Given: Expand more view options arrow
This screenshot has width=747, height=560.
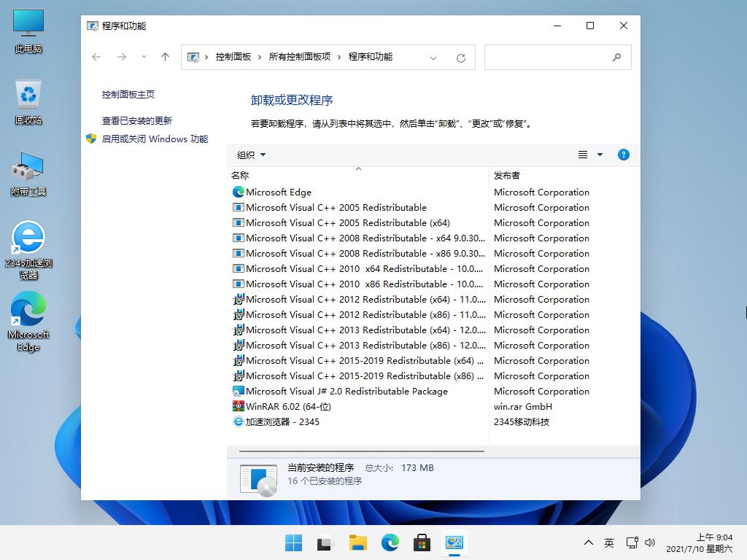Looking at the screenshot, I should coord(600,155).
